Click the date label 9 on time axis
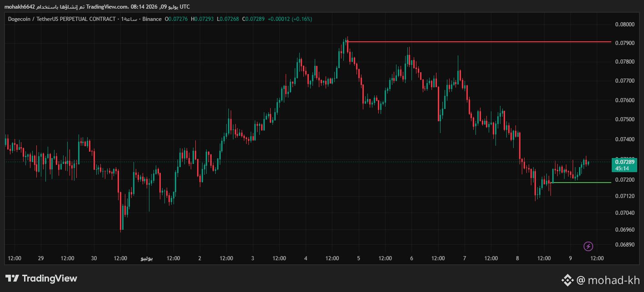Screen dimensions: 644x292 (570, 258)
